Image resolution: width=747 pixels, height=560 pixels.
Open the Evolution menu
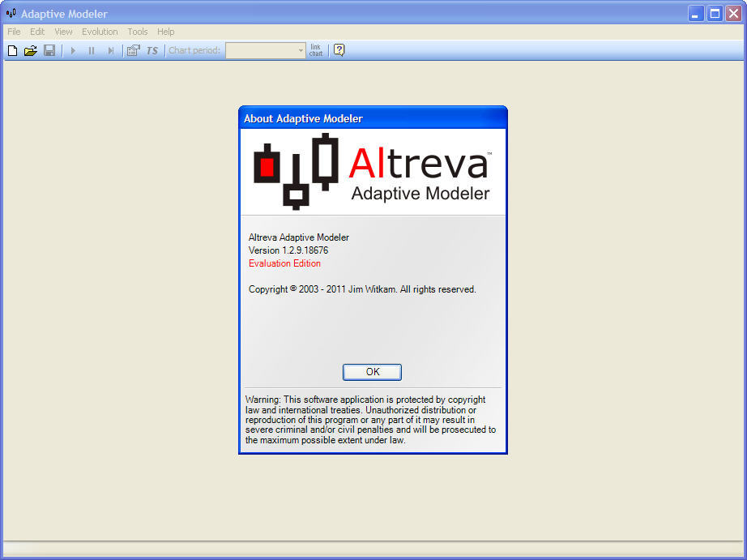tap(100, 32)
